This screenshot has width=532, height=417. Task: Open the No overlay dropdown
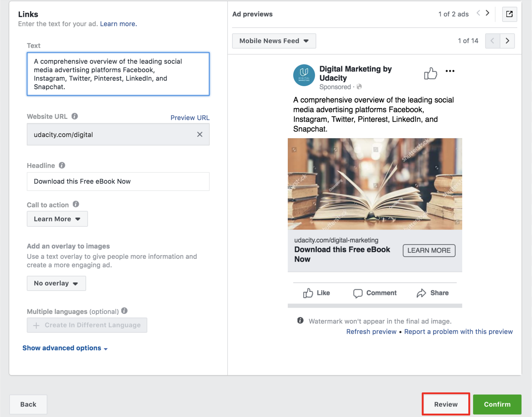coord(56,283)
